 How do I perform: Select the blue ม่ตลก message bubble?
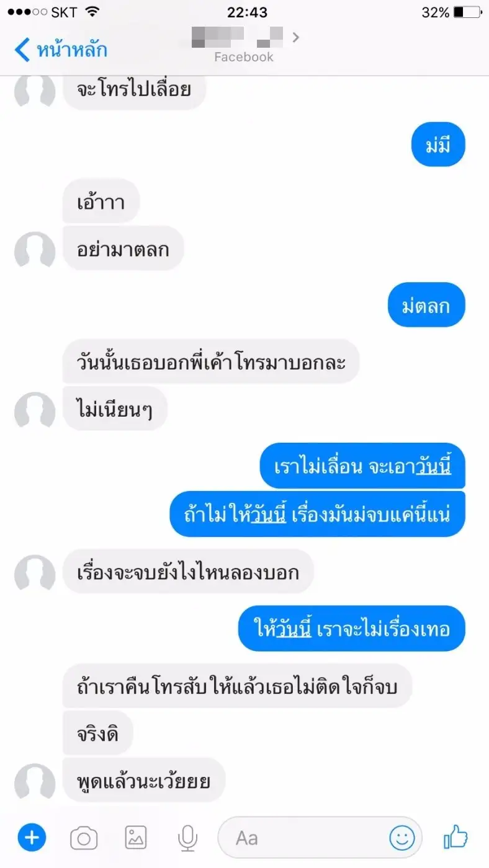(426, 305)
